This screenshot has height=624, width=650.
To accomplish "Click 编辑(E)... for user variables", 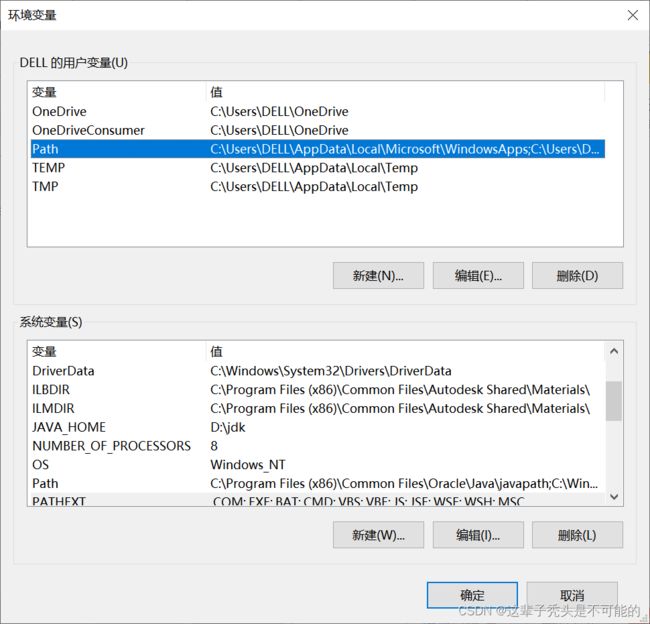I will click(477, 276).
